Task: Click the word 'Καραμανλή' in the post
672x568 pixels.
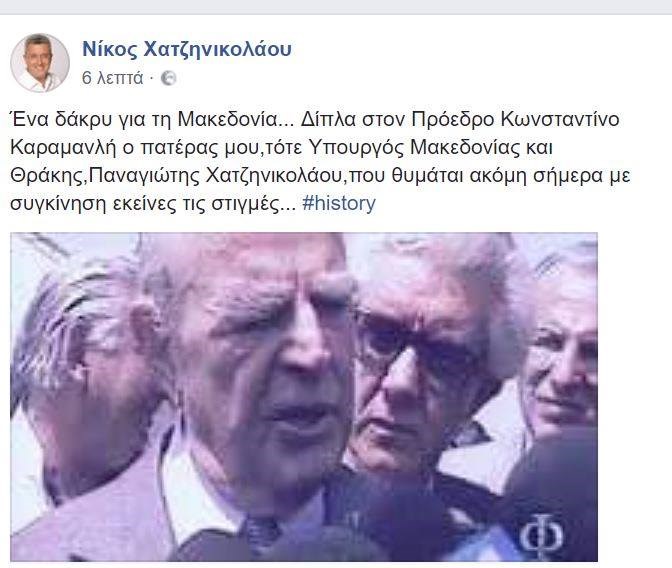Action: tap(63, 148)
